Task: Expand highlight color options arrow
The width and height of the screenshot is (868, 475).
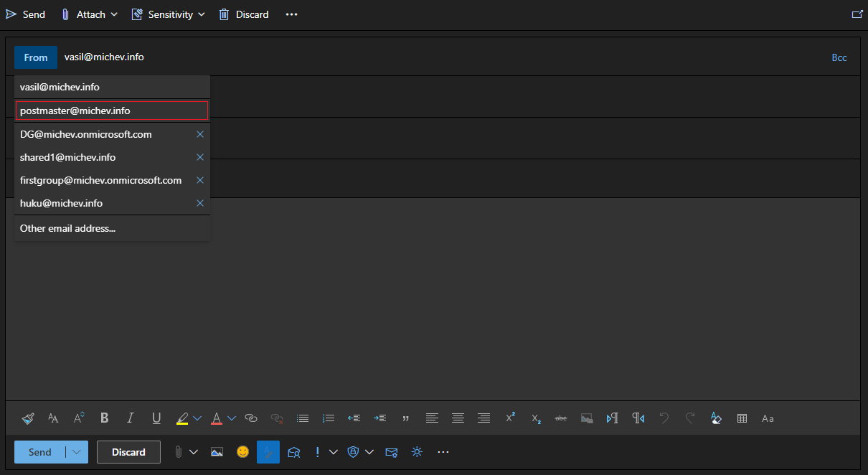Action: pyautogui.click(x=197, y=418)
